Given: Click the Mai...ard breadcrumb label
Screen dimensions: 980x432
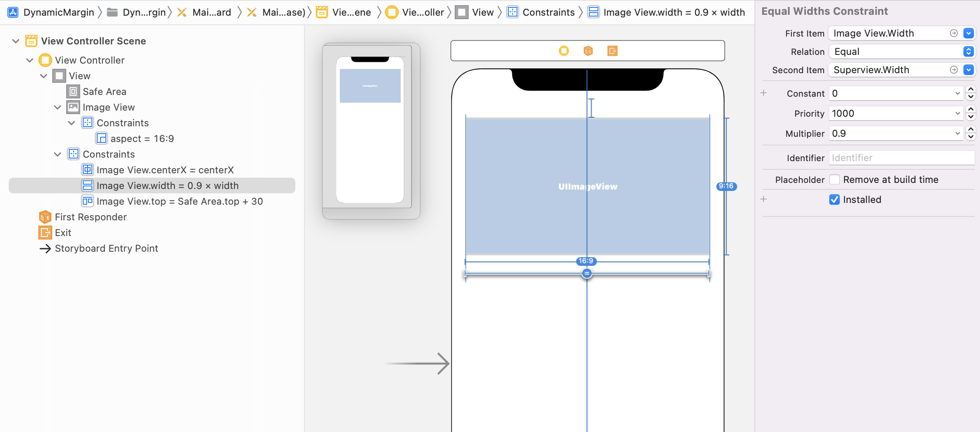Looking at the screenshot, I should 212,12.
